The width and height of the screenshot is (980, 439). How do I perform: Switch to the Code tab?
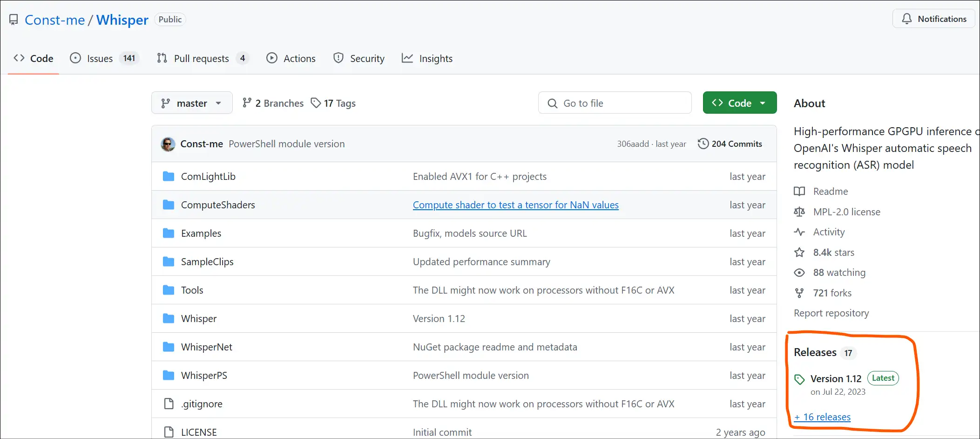(34, 58)
